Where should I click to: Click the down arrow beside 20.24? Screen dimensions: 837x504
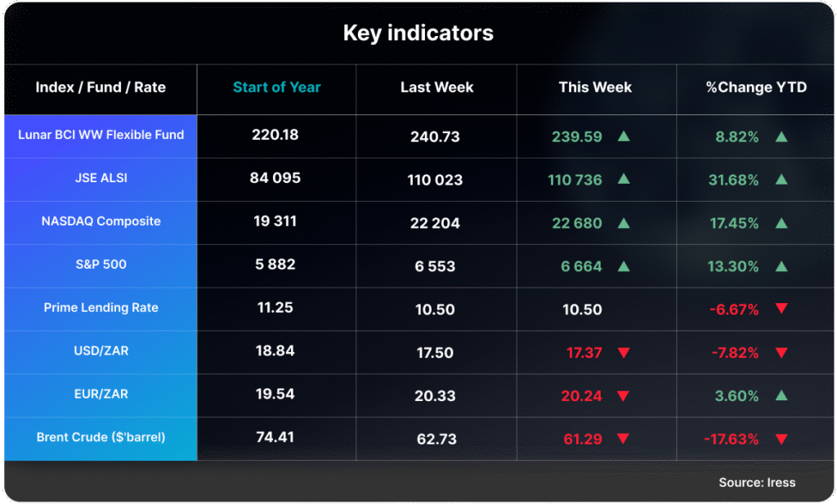[x=624, y=395]
